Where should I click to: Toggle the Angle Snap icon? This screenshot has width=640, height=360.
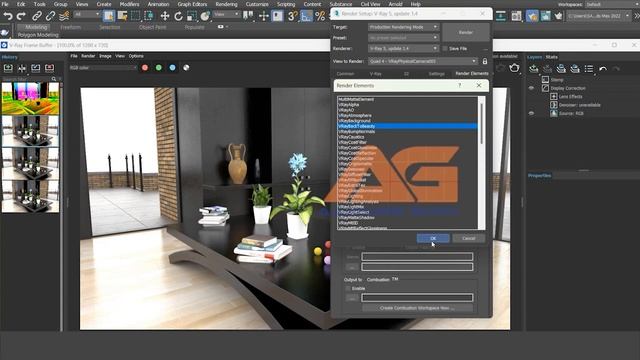point(306,16)
